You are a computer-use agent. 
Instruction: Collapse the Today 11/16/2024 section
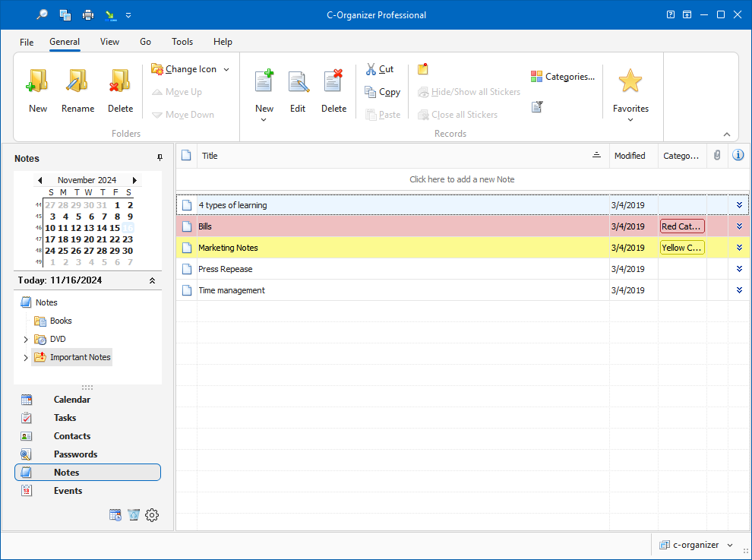(x=152, y=280)
